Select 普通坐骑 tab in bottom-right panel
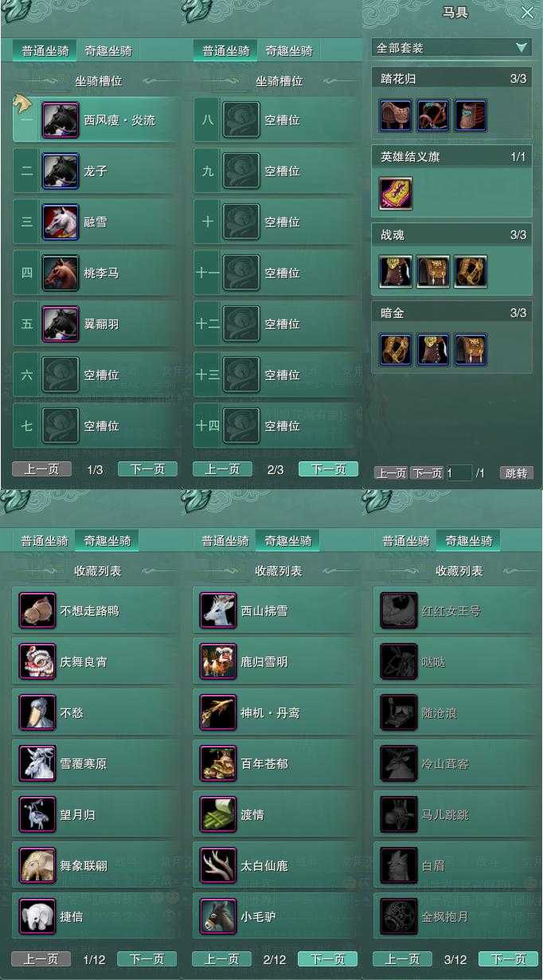This screenshot has width=543, height=980. pyautogui.click(x=406, y=541)
